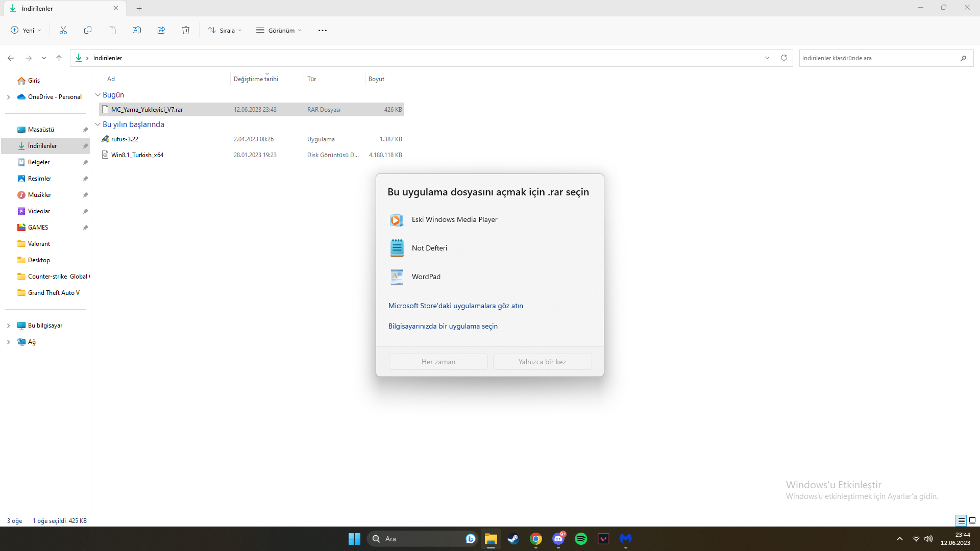This screenshot has width=980, height=551.
Task: Click the Refresh icon beside address bar
Action: (x=784, y=58)
